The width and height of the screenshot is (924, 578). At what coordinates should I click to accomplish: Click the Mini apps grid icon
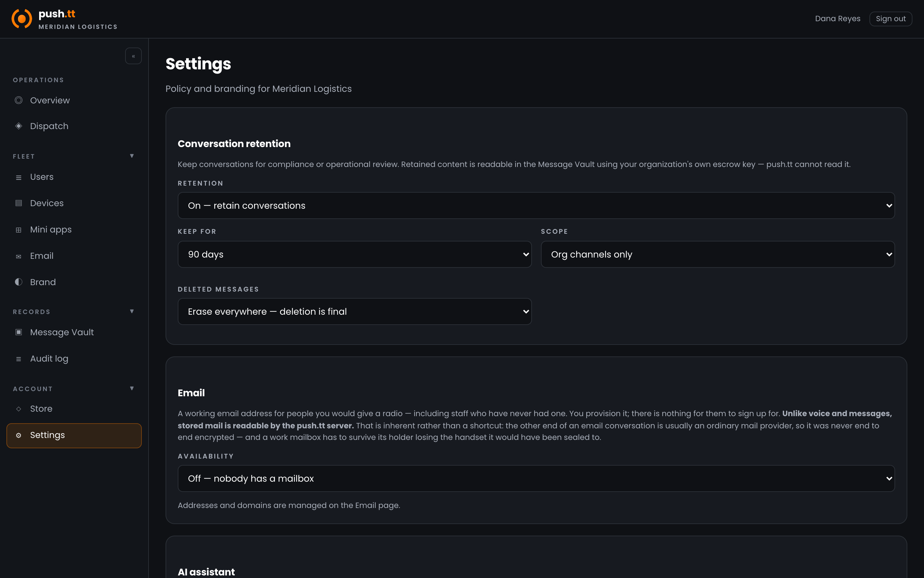(18, 230)
